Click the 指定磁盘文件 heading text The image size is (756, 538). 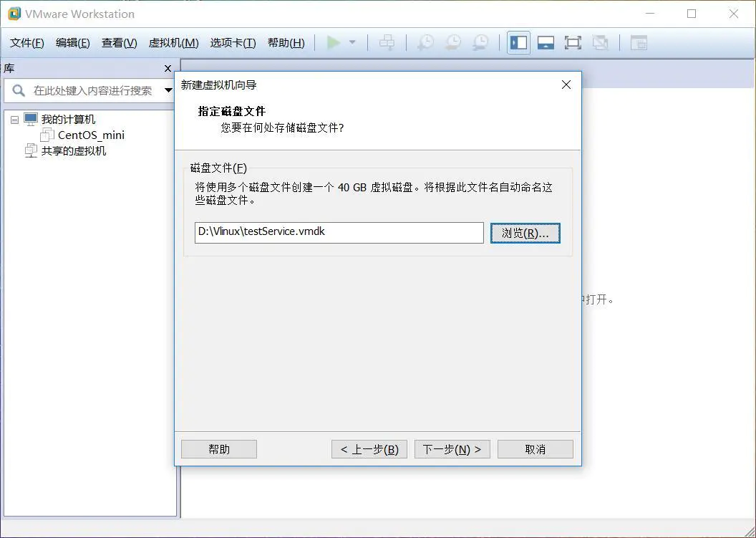tap(232, 111)
